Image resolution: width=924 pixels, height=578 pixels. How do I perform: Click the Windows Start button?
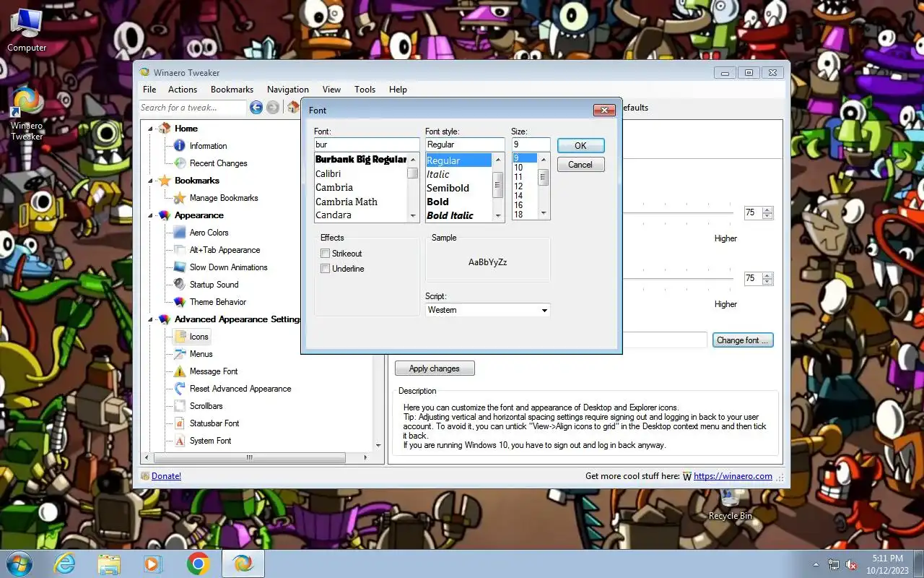click(19, 564)
